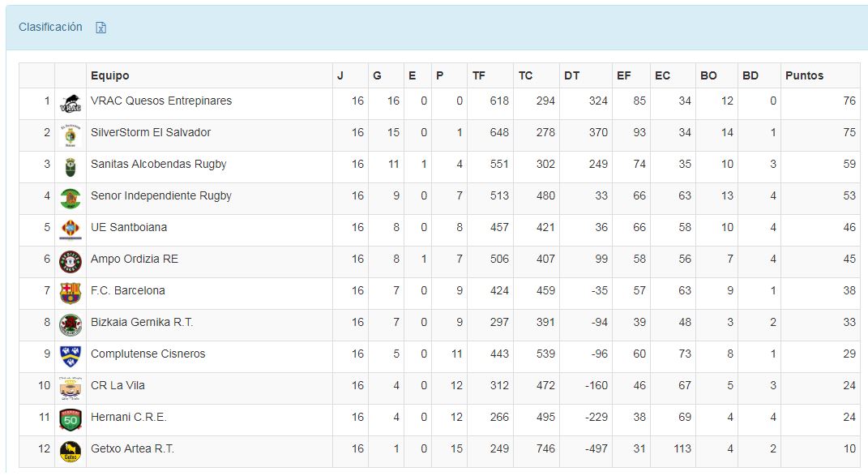Click the Sanitas Alcobendas Rugby logo

point(71,167)
